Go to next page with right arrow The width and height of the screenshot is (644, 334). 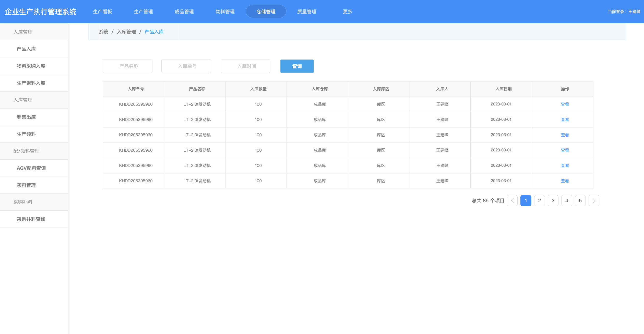point(594,200)
